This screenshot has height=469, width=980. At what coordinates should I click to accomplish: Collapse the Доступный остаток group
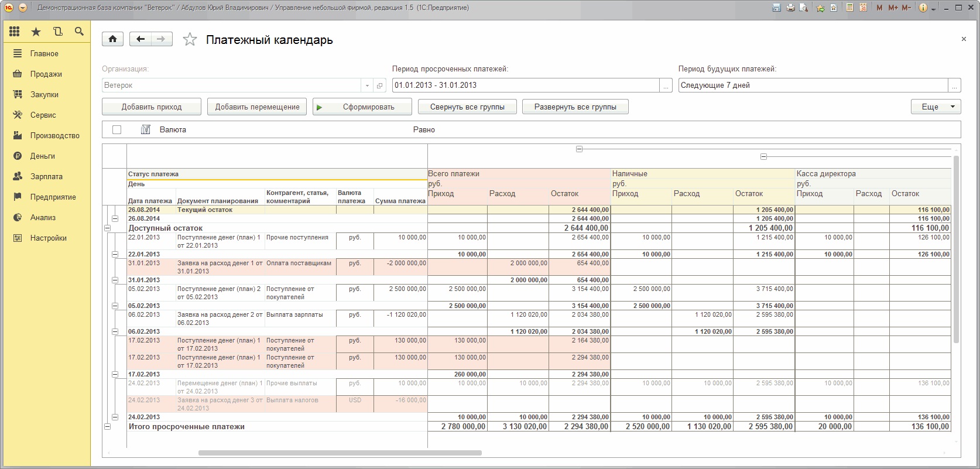107,228
